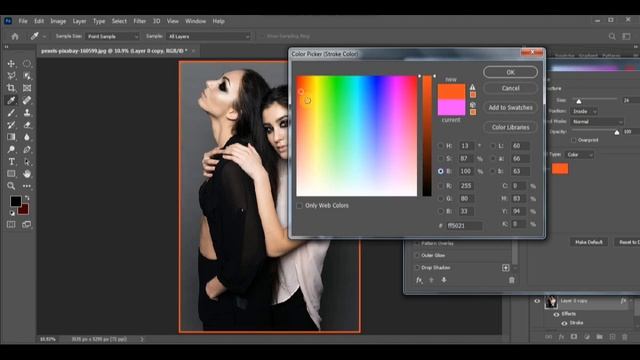The height and width of the screenshot is (360, 640).
Task: Open the Window menu
Action: (x=196, y=21)
